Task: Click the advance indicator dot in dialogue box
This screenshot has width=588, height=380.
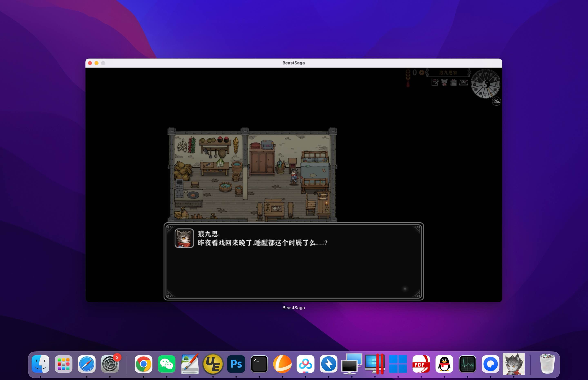Action: [405, 288]
